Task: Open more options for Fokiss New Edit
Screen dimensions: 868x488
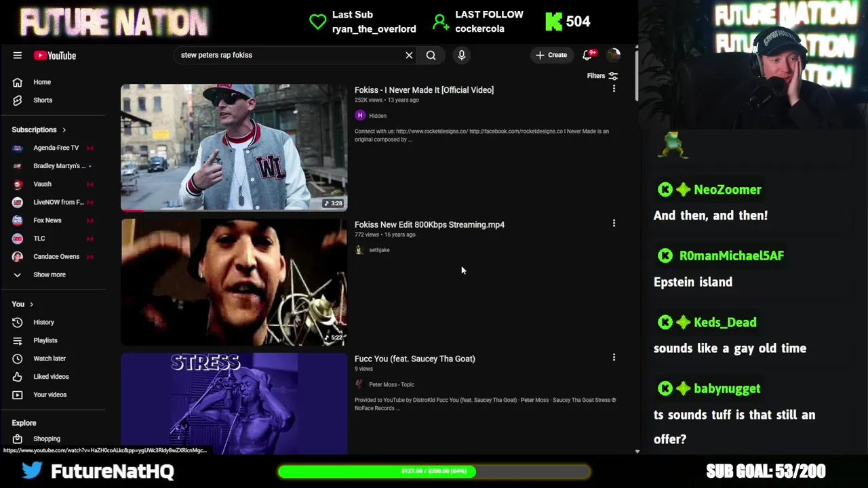Action: (614, 223)
